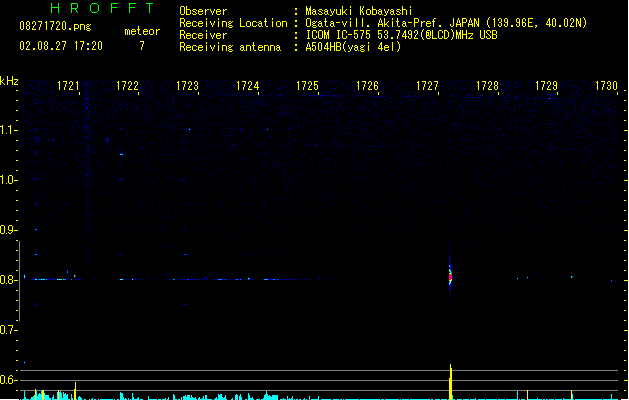Click the 1724 time axis label
The image size is (629, 400).
248,86
